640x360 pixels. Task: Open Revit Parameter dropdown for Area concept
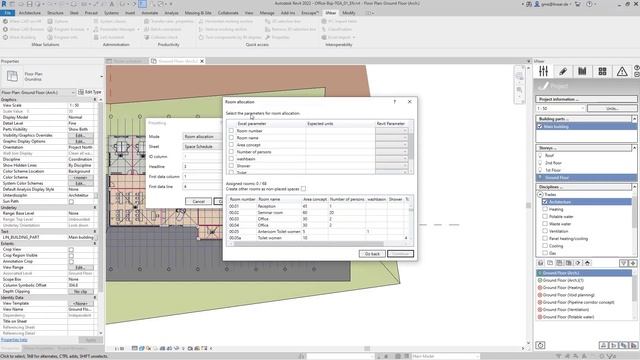click(x=391, y=144)
